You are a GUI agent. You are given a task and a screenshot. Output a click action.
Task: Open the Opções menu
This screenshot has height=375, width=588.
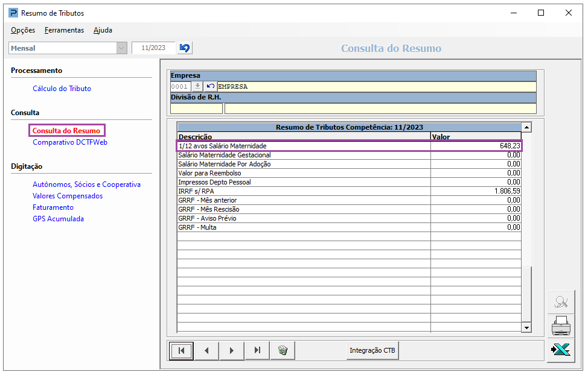point(23,30)
